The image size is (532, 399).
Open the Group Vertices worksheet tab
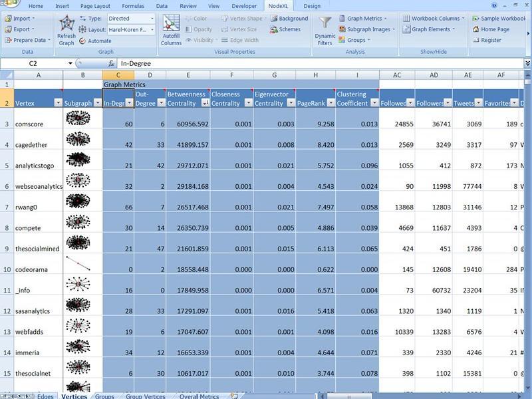pos(146,396)
